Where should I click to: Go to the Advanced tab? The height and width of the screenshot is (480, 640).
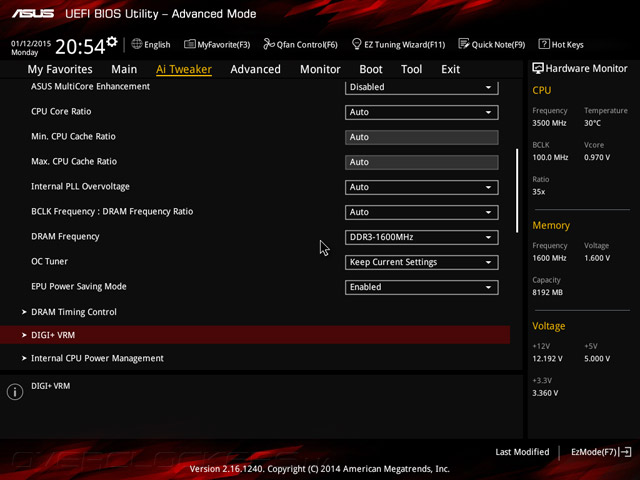(256, 69)
